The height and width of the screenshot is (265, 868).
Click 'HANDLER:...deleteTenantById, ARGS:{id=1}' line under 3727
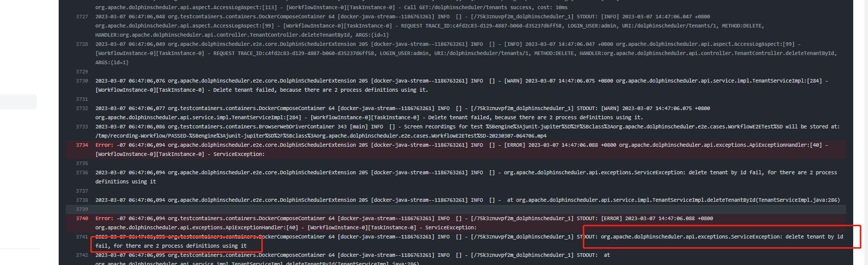click(x=242, y=35)
